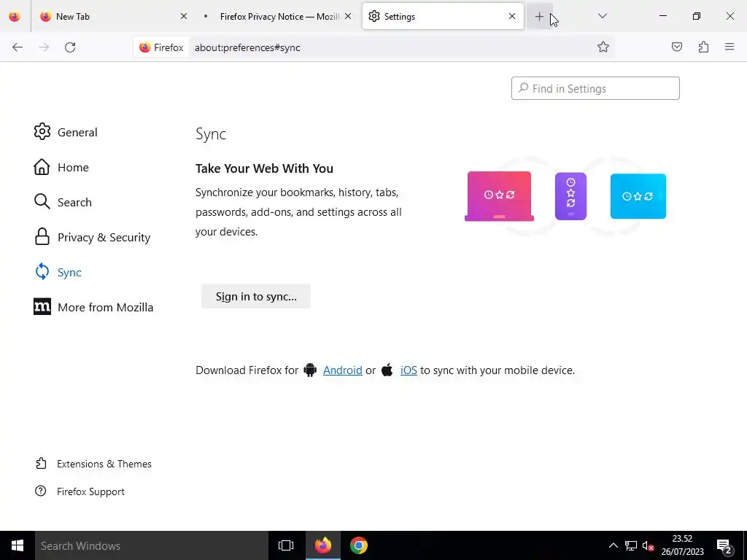Open the Firefox Support link
This screenshot has height=560, width=747.
[x=80, y=491]
